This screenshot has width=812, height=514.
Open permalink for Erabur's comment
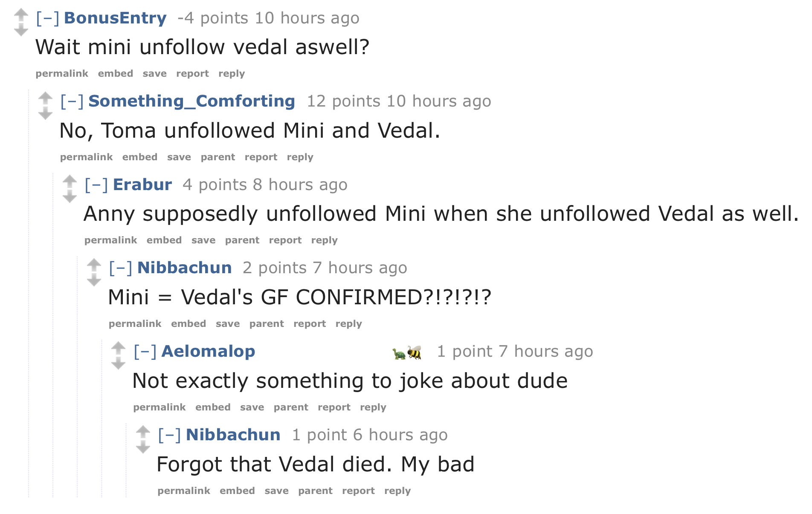pos(110,240)
